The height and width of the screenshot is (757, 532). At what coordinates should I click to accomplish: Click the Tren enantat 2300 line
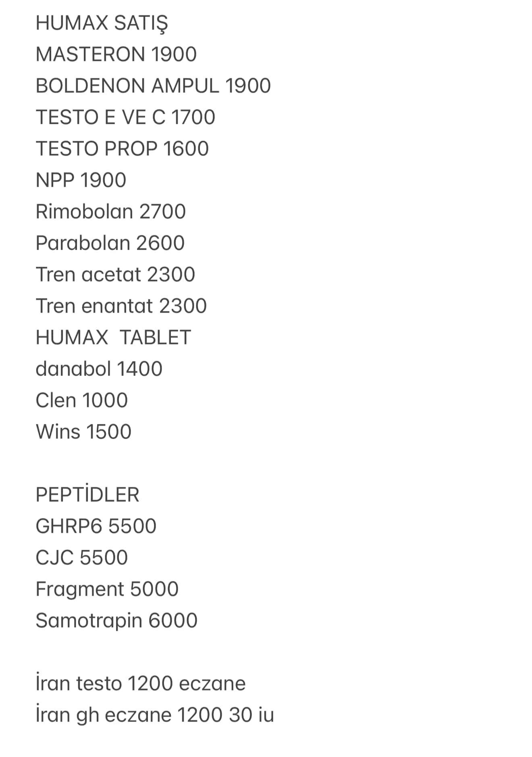pos(121,306)
